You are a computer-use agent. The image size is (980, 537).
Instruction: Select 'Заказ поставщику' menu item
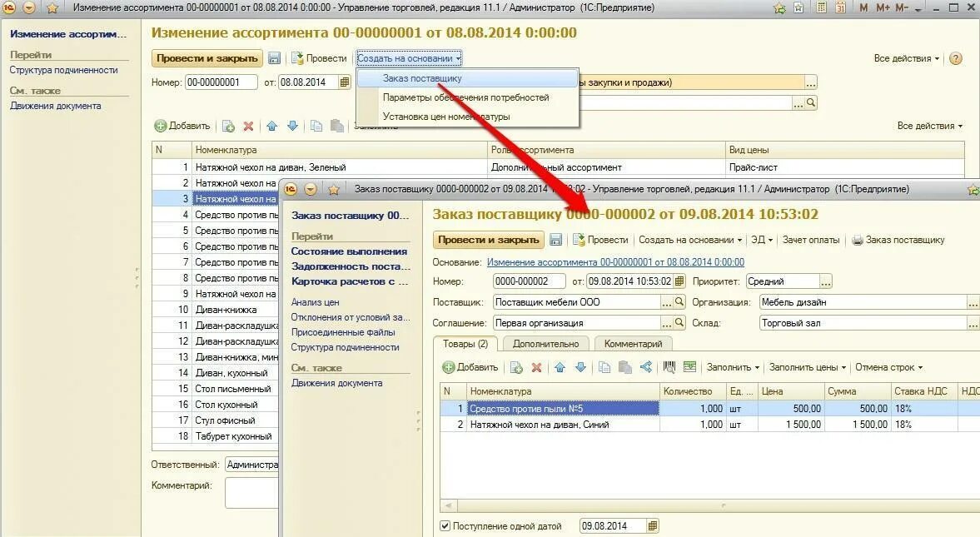tap(467, 79)
